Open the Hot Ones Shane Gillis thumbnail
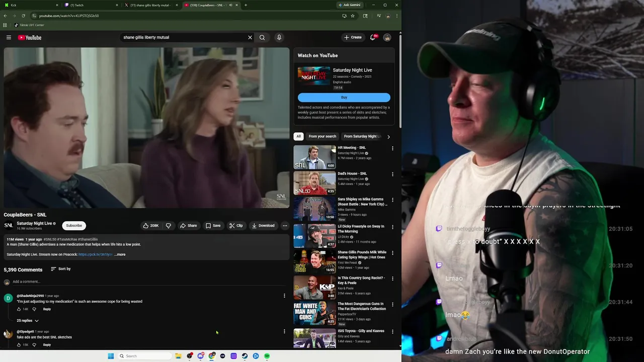Image resolution: width=644 pixels, height=362 pixels. coord(314,261)
